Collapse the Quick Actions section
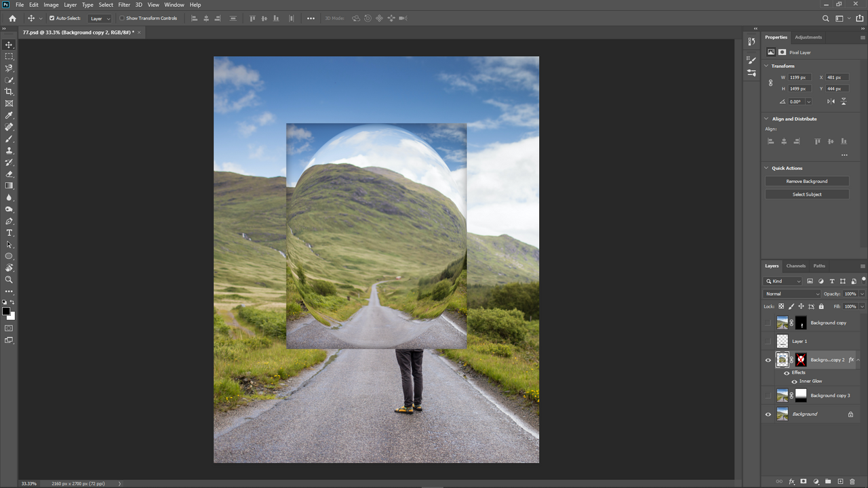The image size is (868, 488). (x=766, y=168)
